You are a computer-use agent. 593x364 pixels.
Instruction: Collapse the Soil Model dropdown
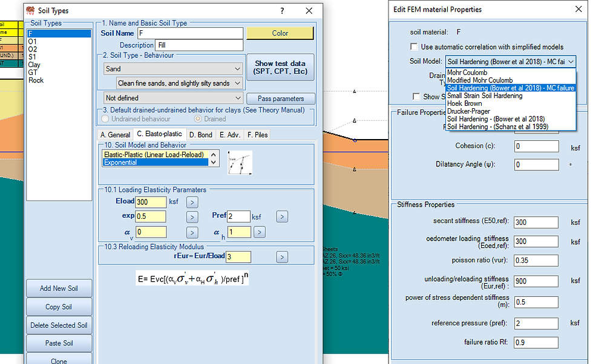(571, 61)
